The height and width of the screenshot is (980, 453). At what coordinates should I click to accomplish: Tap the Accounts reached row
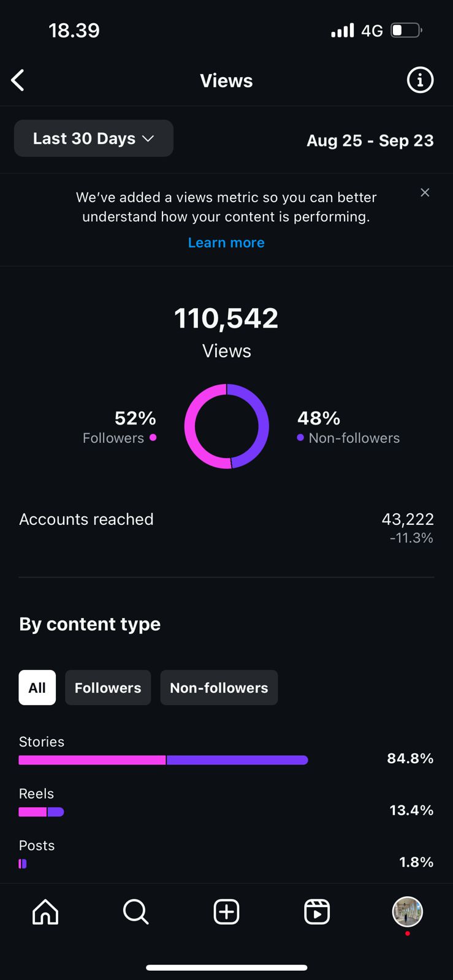pos(226,527)
